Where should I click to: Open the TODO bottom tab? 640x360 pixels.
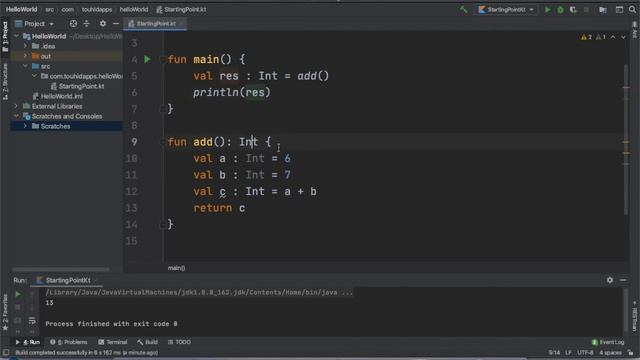click(179, 342)
